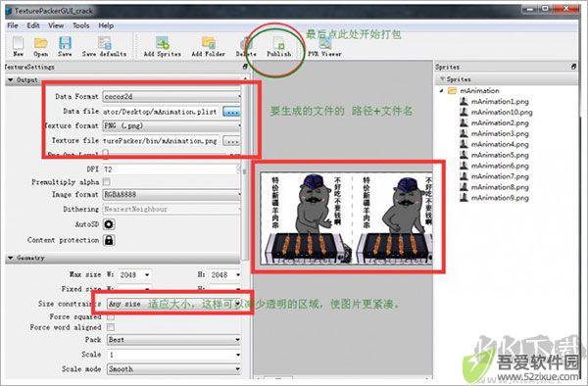
Task: Click the Sprites column header
Action: pyautogui.click(x=507, y=79)
